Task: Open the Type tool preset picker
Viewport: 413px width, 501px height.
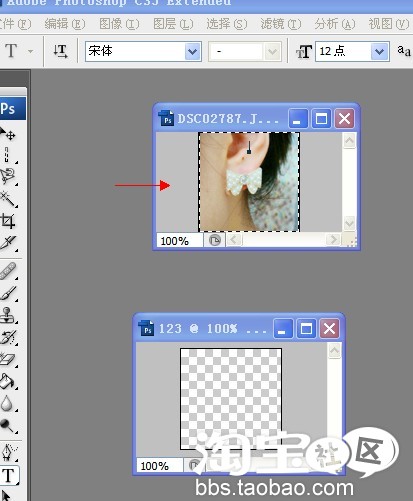Action: tap(31, 51)
